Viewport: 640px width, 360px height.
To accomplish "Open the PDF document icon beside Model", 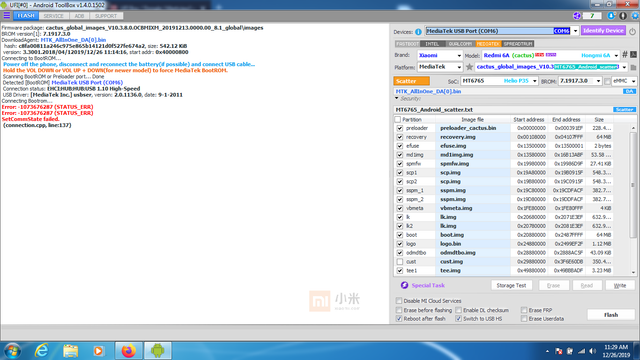I will click(x=633, y=54).
